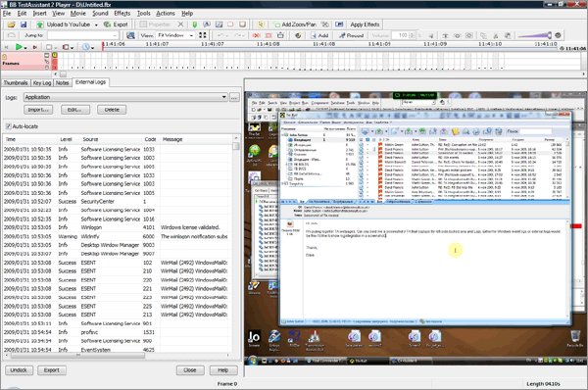Click the Import... button
The height and width of the screenshot is (390, 588).
pos(38,110)
